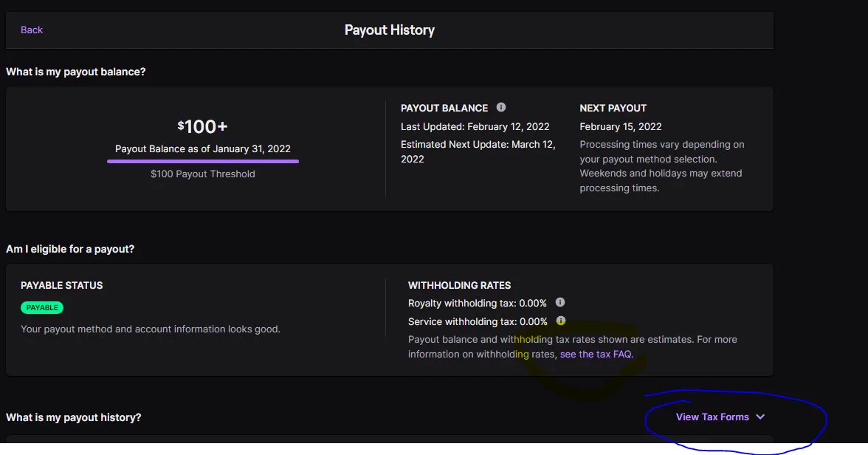The image size is (868, 455).
Task: Open Royalty withholding tax info icon
Action: 560,302
